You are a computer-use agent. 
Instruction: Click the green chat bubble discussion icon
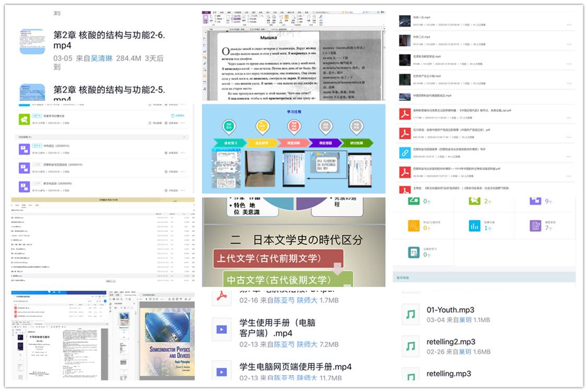pyautogui.click(x=24, y=120)
